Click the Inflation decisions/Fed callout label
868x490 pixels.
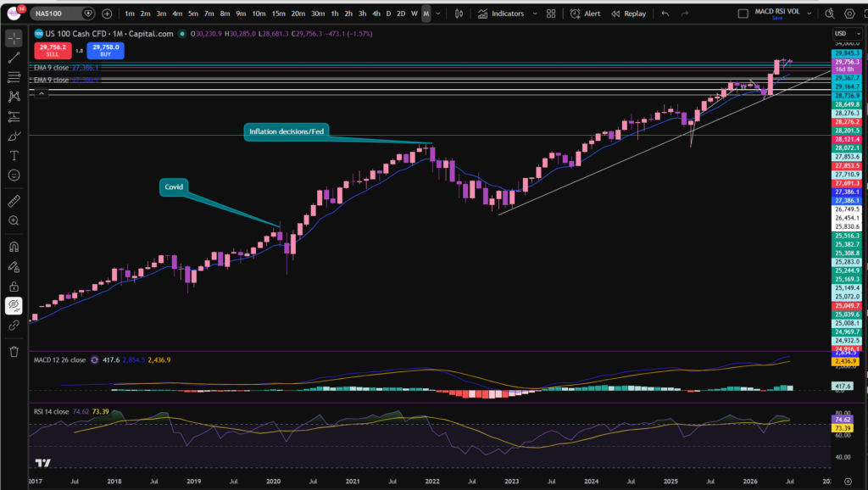click(287, 131)
